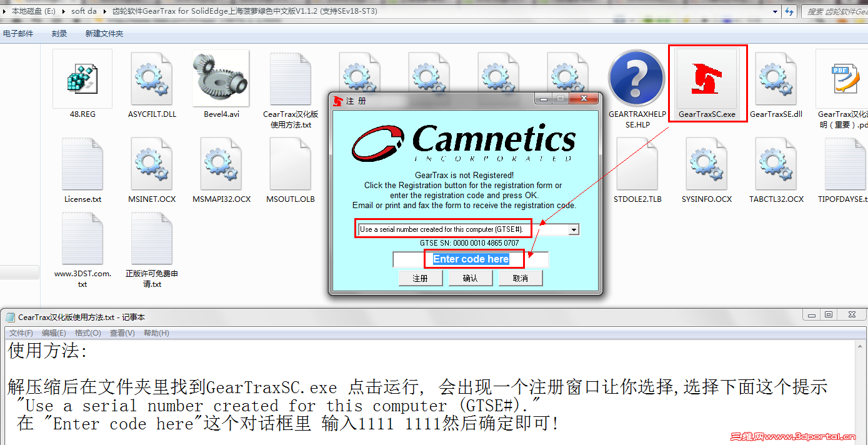Select the MSOUTL.OLB file icon
Image resolution: width=868 pixels, height=445 pixels.
click(x=291, y=164)
